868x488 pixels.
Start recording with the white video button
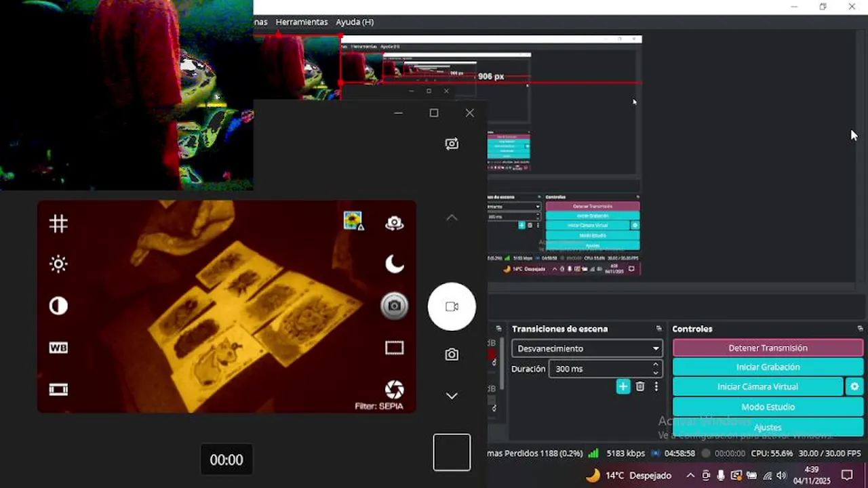click(x=452, y=306)
